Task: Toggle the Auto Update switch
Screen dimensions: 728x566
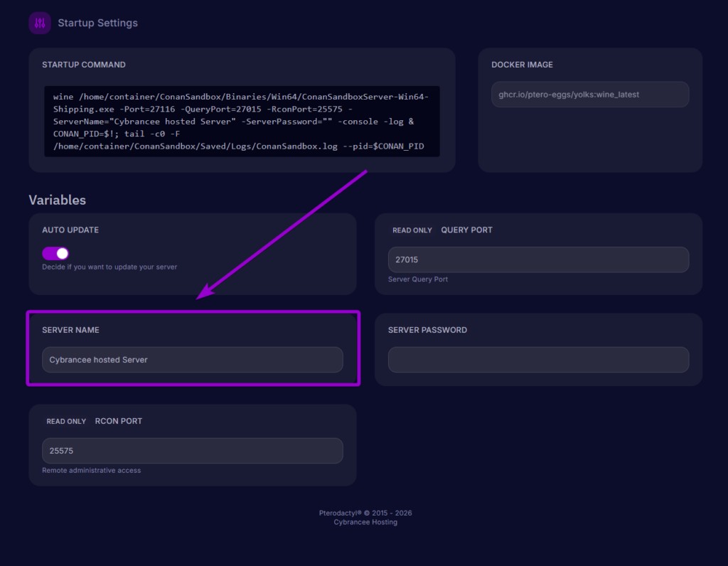Action: point(55,253)
